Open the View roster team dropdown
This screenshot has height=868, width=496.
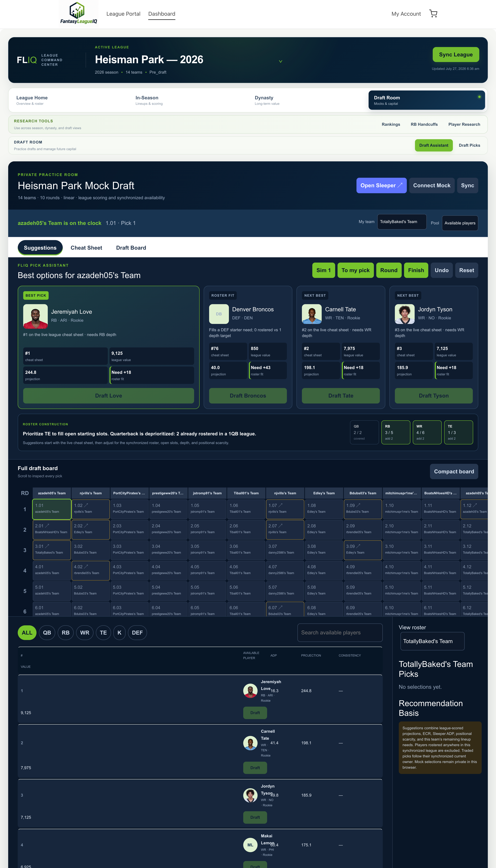pos(432,641)
